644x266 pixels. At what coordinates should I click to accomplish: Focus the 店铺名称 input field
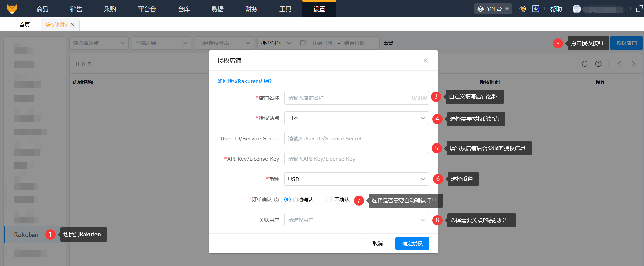coord(357,98)
